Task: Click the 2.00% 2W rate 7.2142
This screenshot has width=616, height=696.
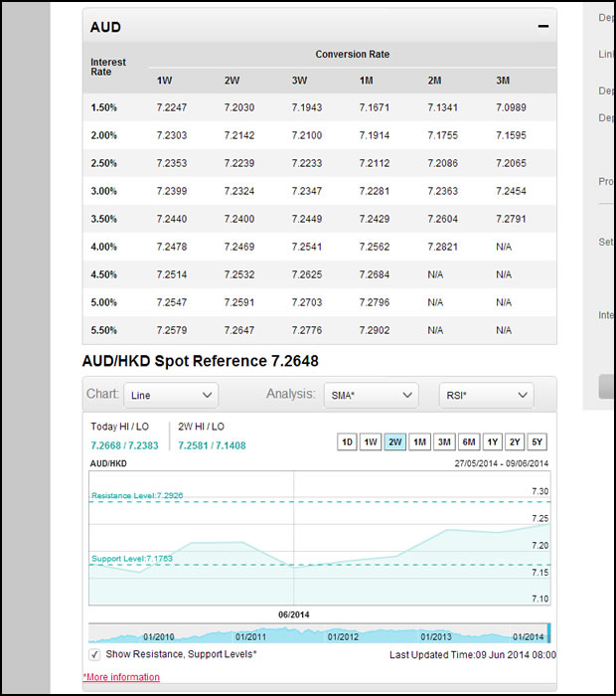Action: click(x=239, y=135)
